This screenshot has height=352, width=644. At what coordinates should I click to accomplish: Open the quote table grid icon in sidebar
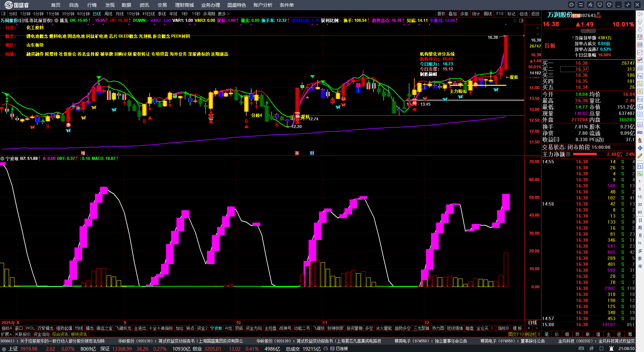click(x=640, y=45)
